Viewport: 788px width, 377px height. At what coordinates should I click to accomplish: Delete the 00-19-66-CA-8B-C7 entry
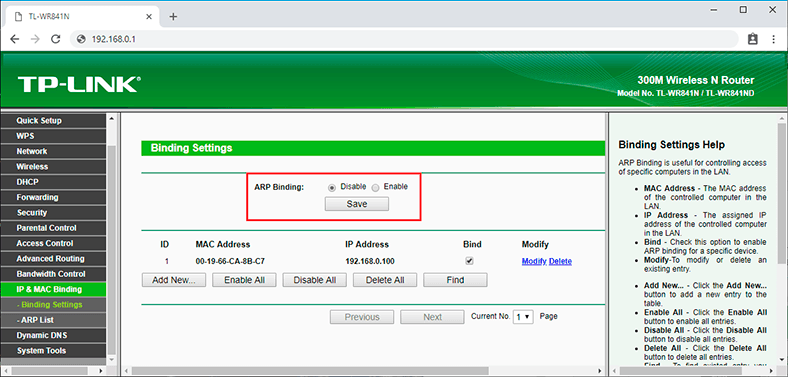tap(560, 261)
